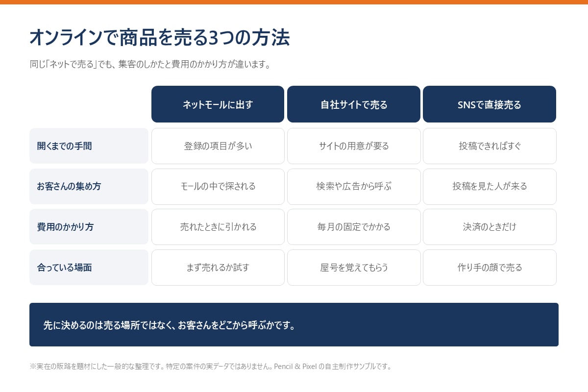The image size is (588, 392).
Task: Click the 開くまでの手間 row label
Action: tap(89, 146)
